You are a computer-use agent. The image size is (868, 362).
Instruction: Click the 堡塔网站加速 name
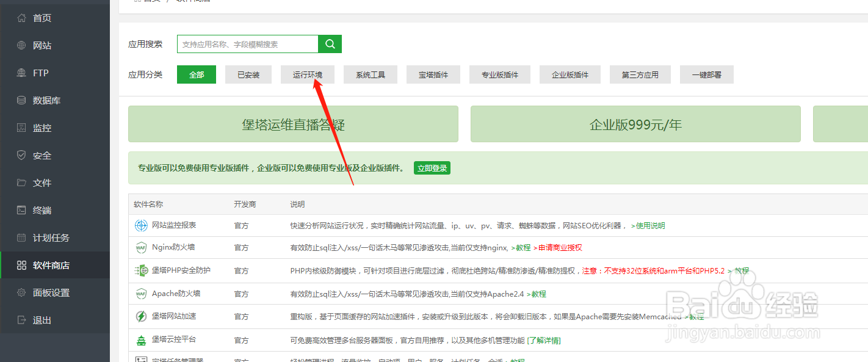point(174,317)
